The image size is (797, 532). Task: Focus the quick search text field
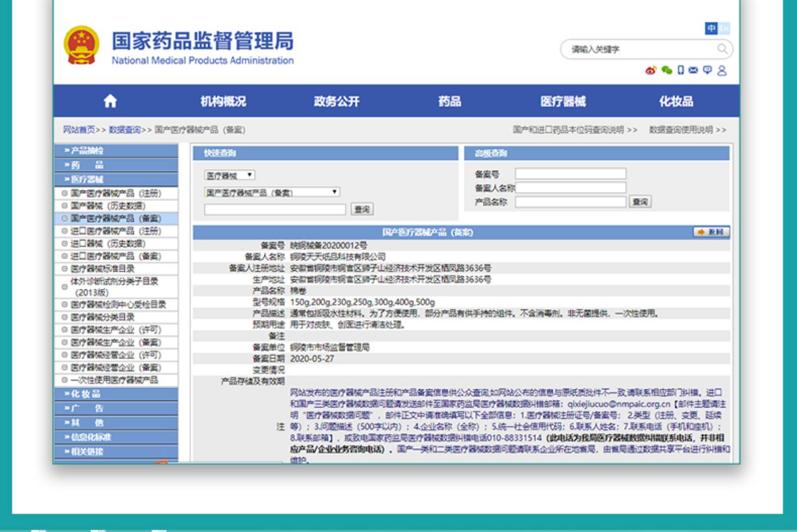(x=275, y=209)
